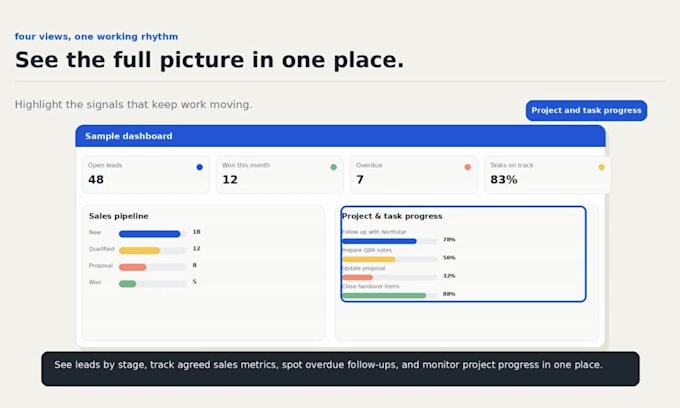Click the Won this month label
The image size is (680, 408).
[x=246, y=165]
